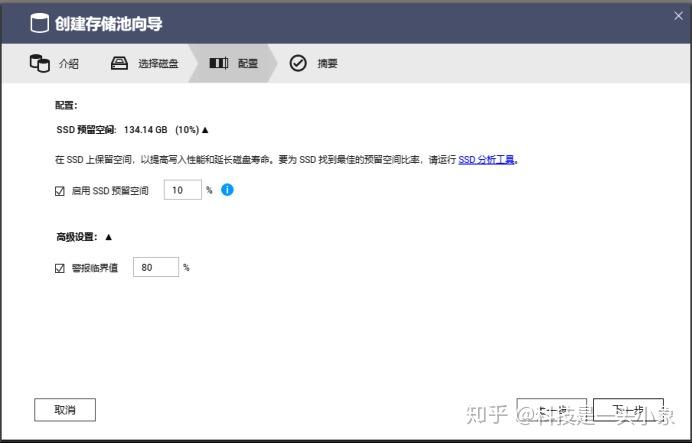Viewport: 692px width, 443px height.
Task: Toggle 启用 SSD 预留空间 checkbox
Action: (60, 191)
